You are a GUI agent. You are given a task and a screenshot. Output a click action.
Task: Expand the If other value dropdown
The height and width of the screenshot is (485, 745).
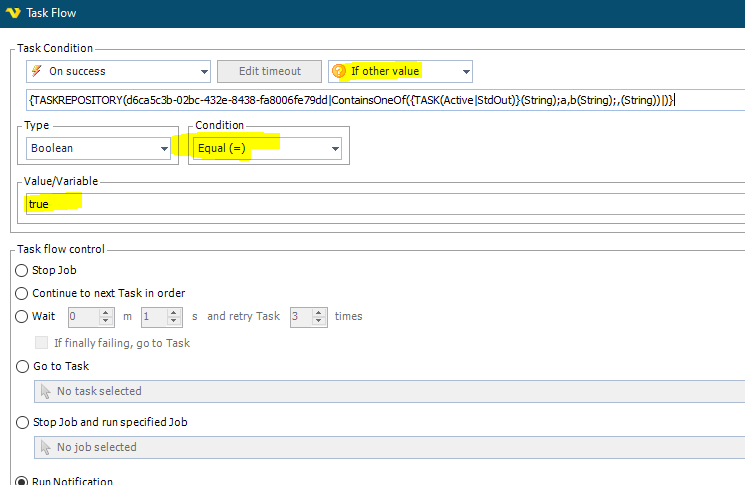(465, 71)
